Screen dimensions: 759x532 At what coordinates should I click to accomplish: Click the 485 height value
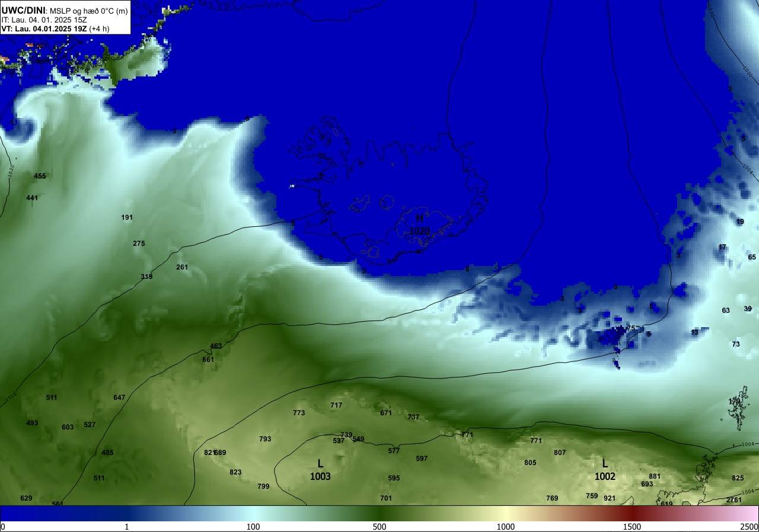tap(107, 453)
